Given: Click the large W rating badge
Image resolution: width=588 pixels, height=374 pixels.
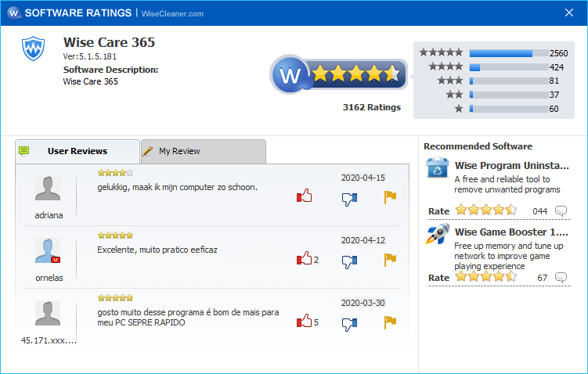Looking at the screenshot, I should pos(290,75).
